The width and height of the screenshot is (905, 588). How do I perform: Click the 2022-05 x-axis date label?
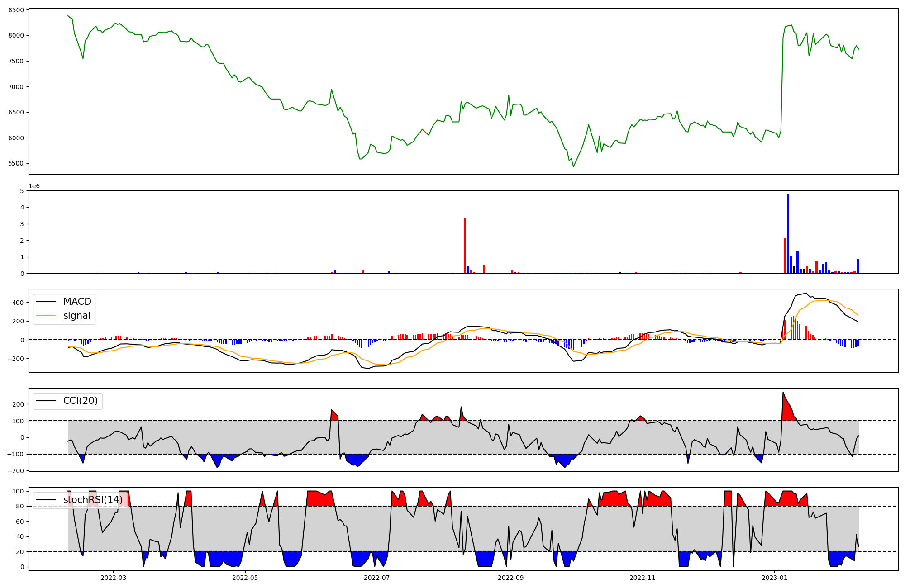click(x=245, y=578)
